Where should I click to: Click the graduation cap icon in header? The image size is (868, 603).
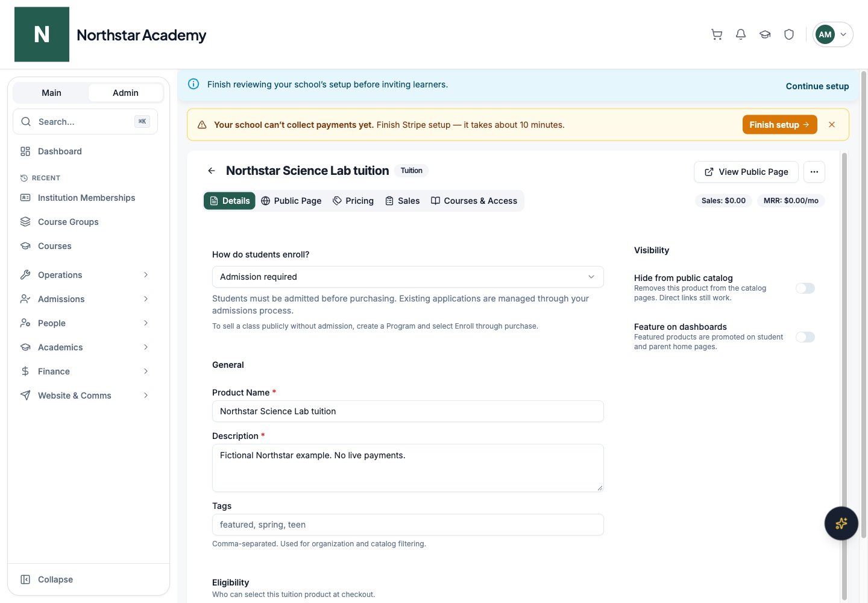[x=765, y=34]
